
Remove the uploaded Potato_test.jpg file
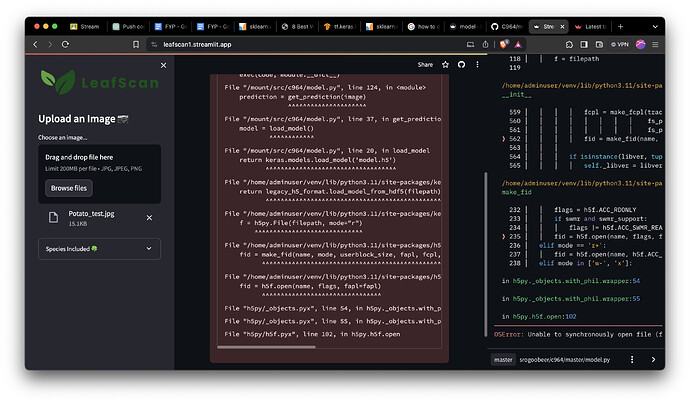click(x=149, y=218)
